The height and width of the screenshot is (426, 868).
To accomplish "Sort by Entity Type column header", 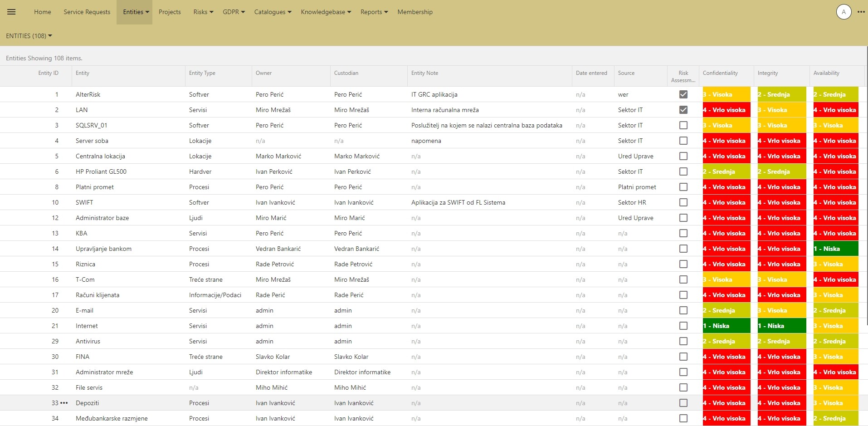I will [x=202, y=73].
